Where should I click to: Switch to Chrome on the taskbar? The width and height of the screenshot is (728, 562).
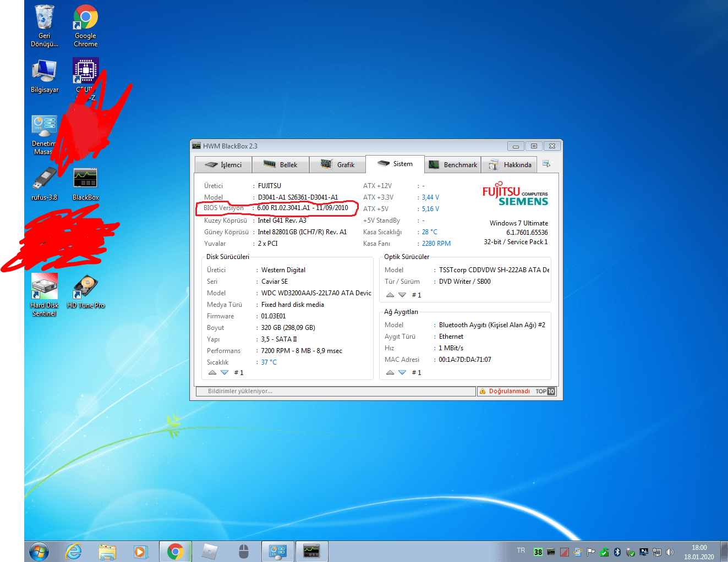tap(176, 551)
